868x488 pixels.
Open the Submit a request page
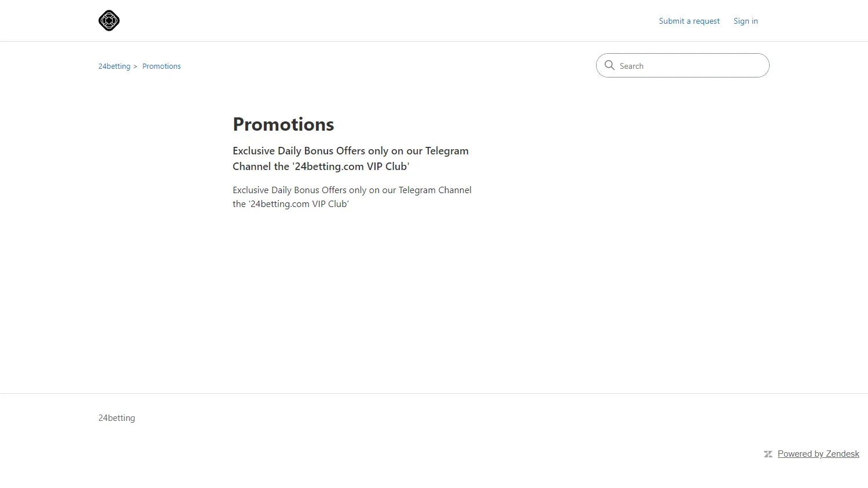689,21
